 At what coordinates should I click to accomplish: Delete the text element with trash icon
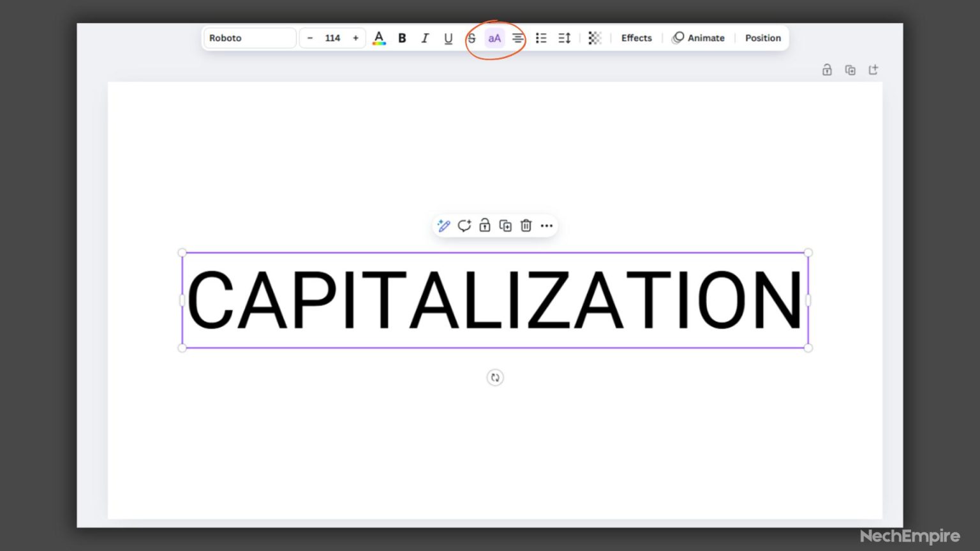[x=526, y=225]
